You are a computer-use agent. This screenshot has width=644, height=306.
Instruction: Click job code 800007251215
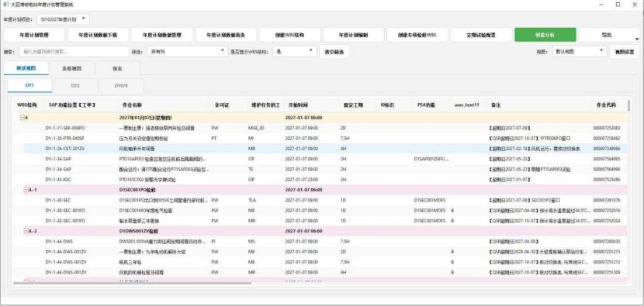pyautogui.click(x=607, y=252)
